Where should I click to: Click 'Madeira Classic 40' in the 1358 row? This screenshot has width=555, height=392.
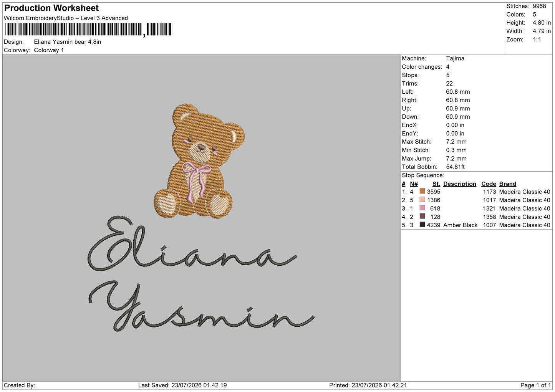click(x=525, y=217)
